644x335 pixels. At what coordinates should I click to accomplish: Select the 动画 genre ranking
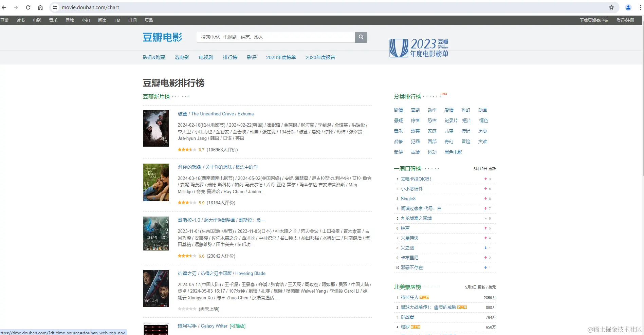[483, 110]
